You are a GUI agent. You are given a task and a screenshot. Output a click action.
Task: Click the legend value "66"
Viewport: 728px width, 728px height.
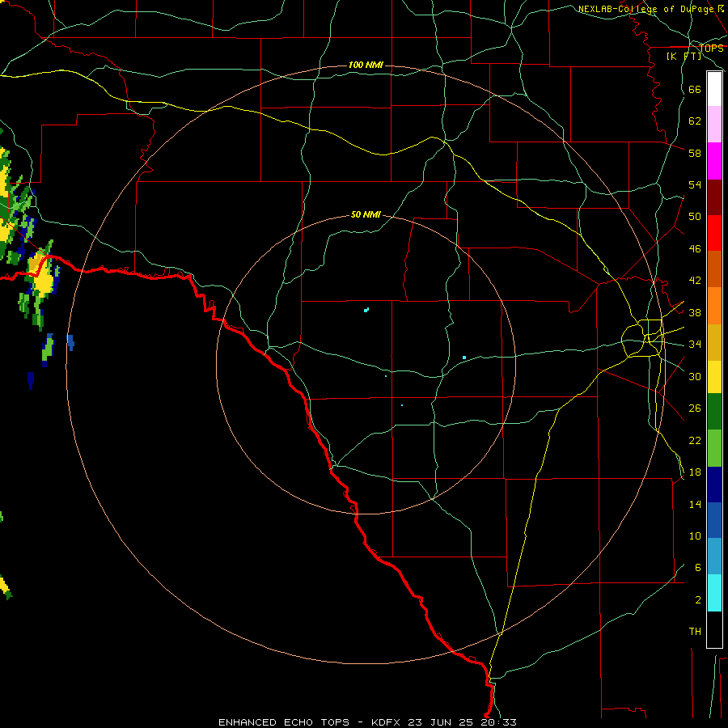[695, 89]
